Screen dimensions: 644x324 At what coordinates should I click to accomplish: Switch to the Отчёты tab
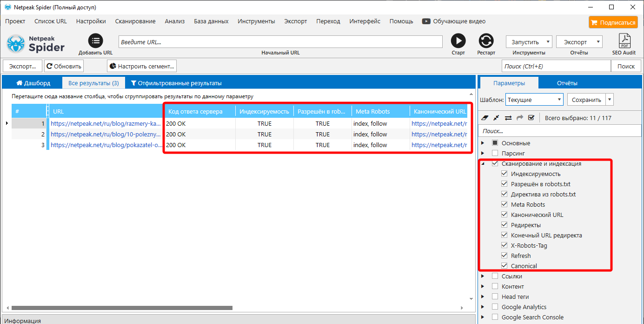point(567,83)
